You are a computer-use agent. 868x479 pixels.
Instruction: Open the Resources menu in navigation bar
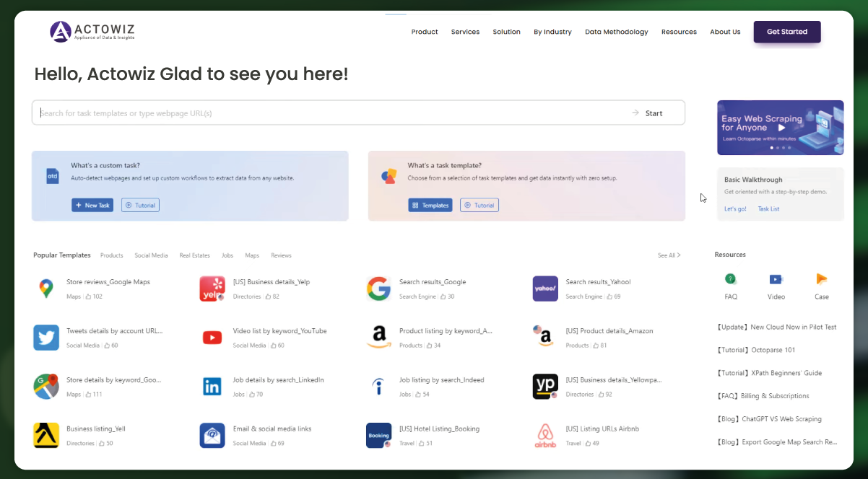click(x=679, y=32)
